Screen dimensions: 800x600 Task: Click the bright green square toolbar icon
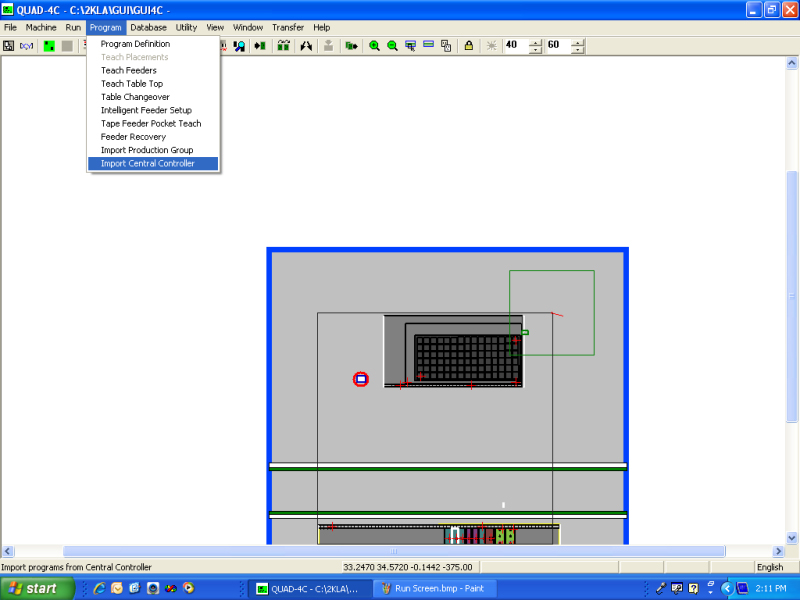pyautogui.click(x=49, y=46)
